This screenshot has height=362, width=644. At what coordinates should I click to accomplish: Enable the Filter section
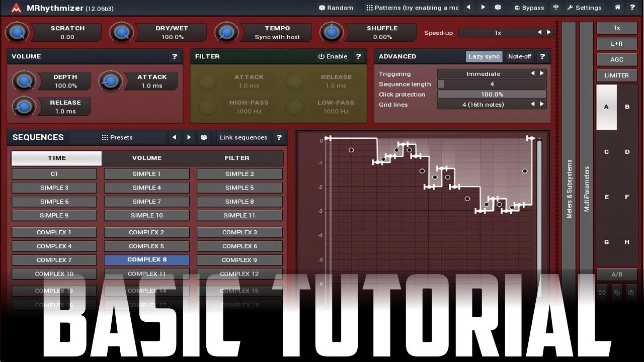click(x=333, y=56)
